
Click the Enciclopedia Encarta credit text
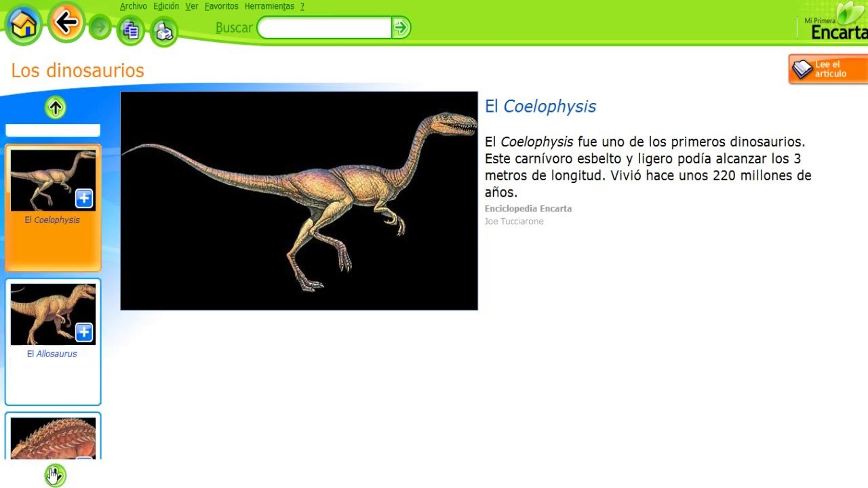point(528,209)
